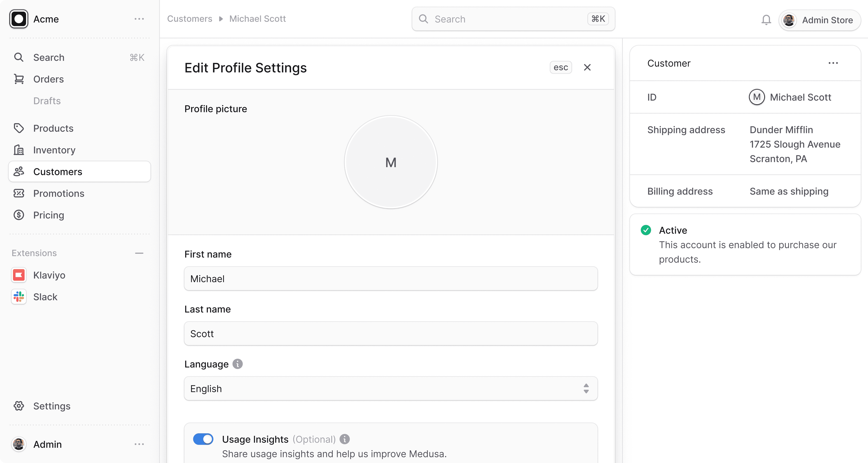The width and height of the screenshot is (868, 463).
Task: Collapse the Extensions section
Action: click(x=139, y=253)
